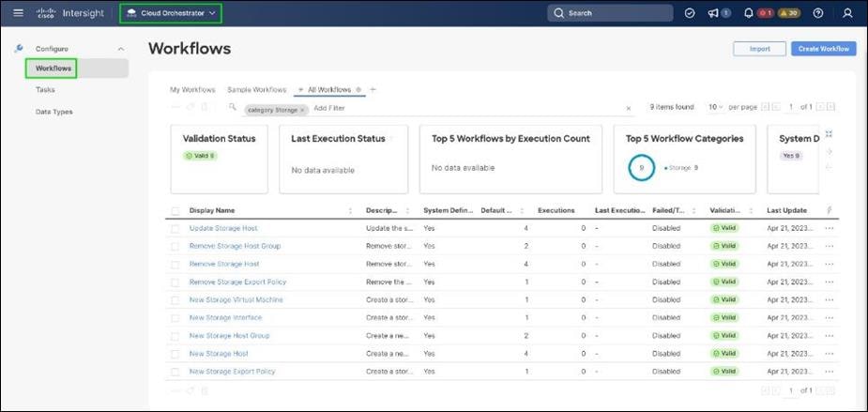Check the New Storage Virtual Machine checkbox
The image size is (868, 412).
click(x=175, y=300)
